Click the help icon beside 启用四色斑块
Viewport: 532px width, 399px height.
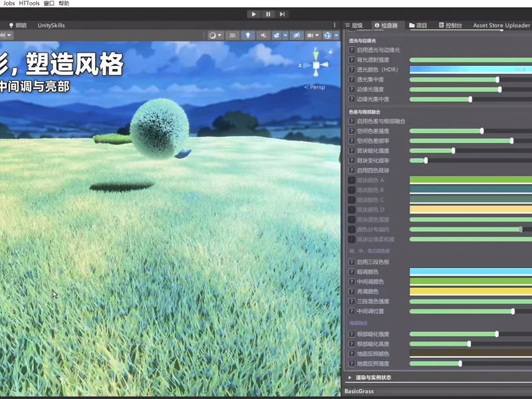click(x=352, y=170)
